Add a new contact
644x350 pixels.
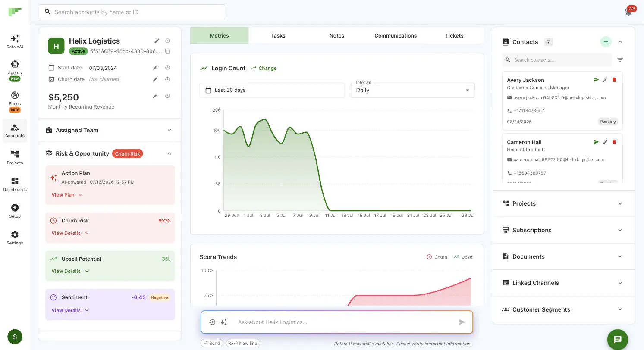606,42
